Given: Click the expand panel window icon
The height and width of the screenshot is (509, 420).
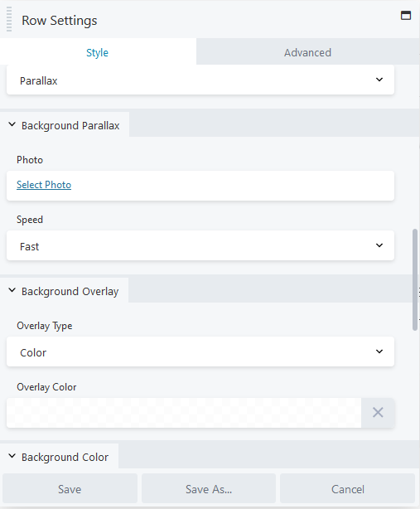Looking at the screenshot, I should click(406, 15).
